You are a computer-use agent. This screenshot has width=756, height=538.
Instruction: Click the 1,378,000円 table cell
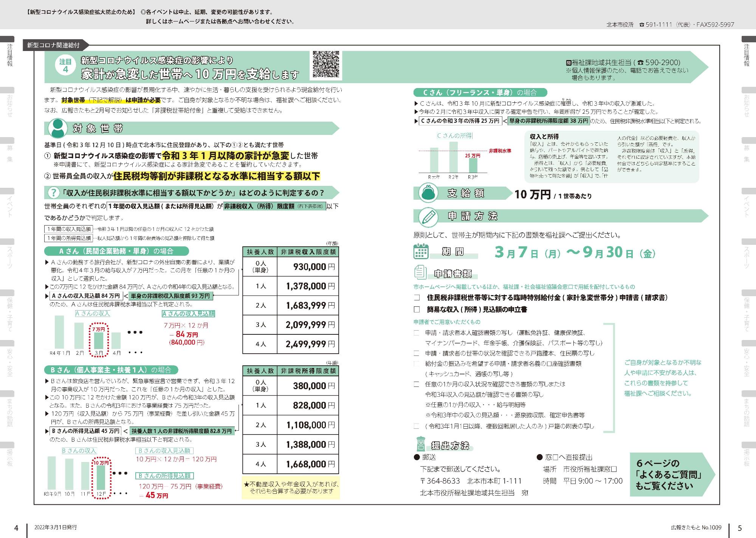click(x=308, y=286)
